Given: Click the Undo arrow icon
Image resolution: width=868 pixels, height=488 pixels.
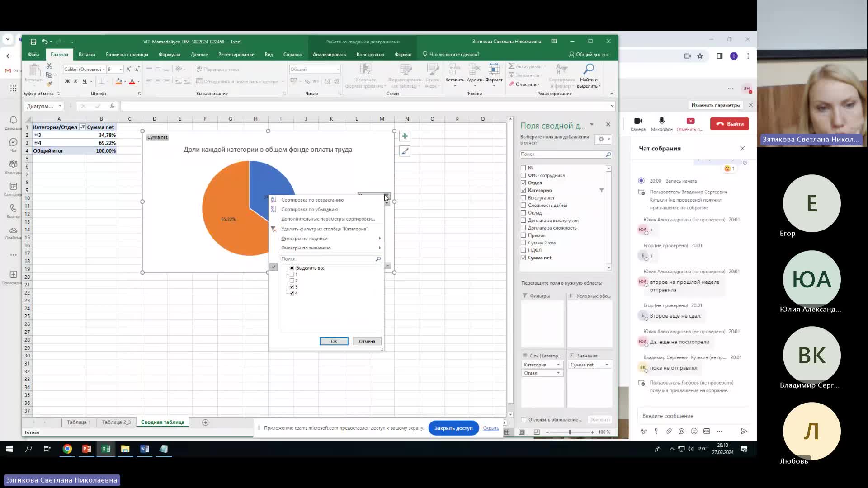Looking at the screenshot, I should coord(45,42).
